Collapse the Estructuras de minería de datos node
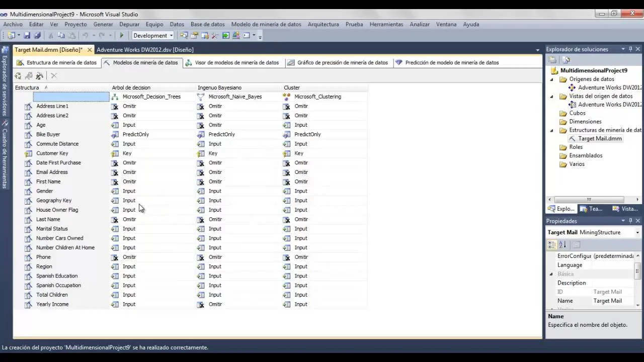Viewport: 644px width, 362px height. [x=551, y=130]
